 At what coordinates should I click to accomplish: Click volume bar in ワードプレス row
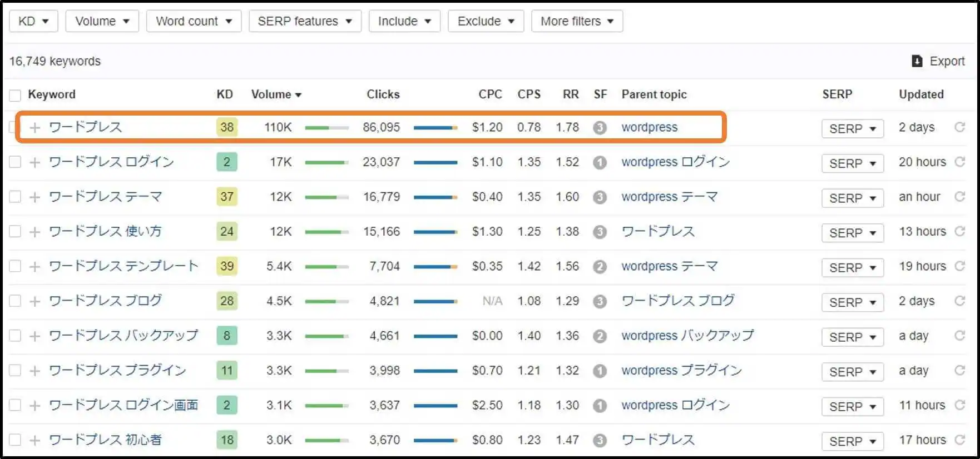point(326,128)
